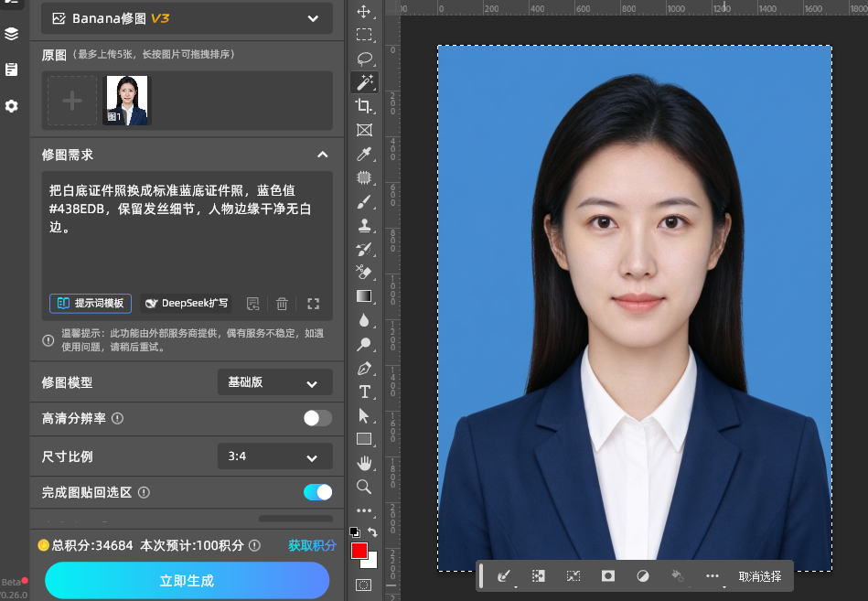The height and width of the screenshot is (601, 868).
Task: Click the 获取积分 link
Action: click(x=312, y=546)
